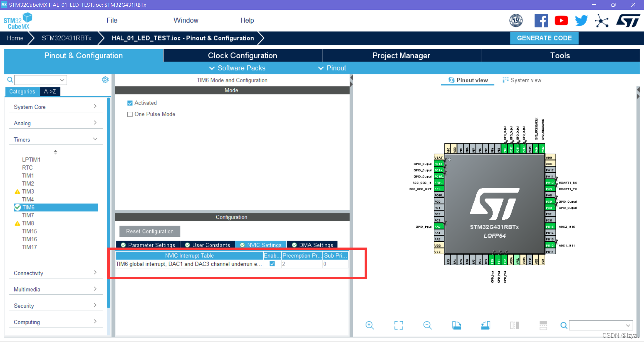Open the Twitter bird icon
644x342 pixels.
(581, 20)
